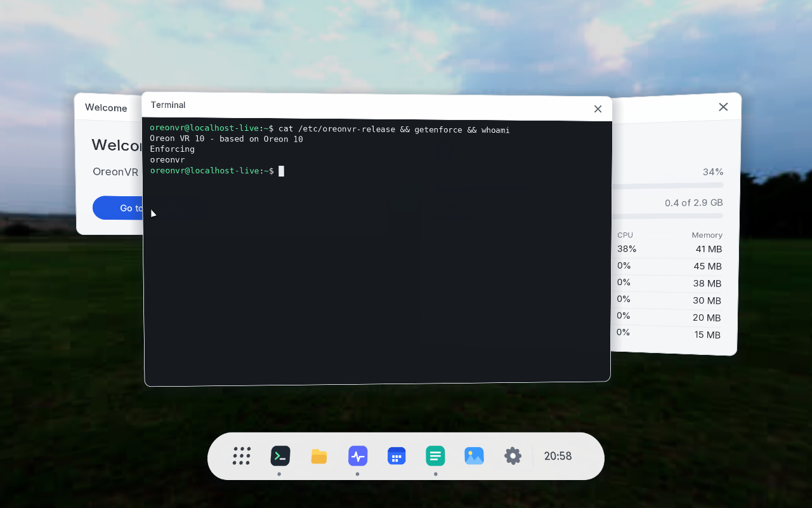Select the process row with 20 MB
812x508 pixels.
click(667, 317)
